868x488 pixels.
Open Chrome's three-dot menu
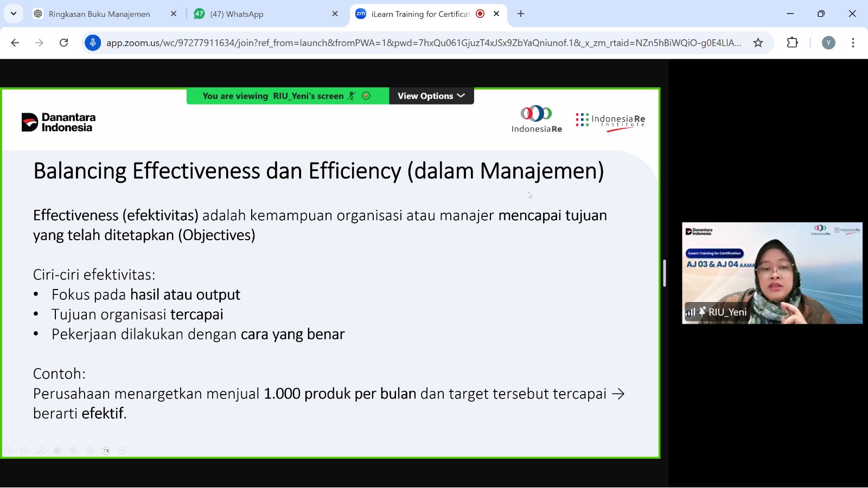pos(853,43)
